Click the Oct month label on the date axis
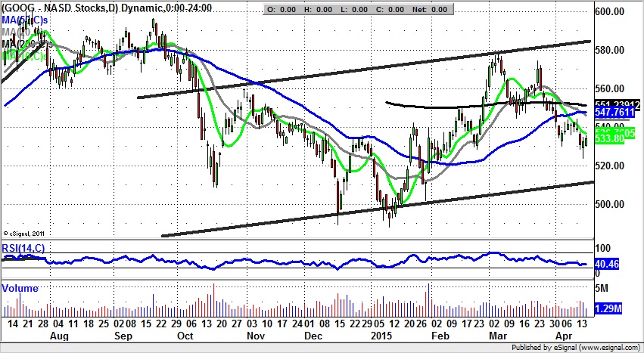The image size is (644, 353). [185, 334]
